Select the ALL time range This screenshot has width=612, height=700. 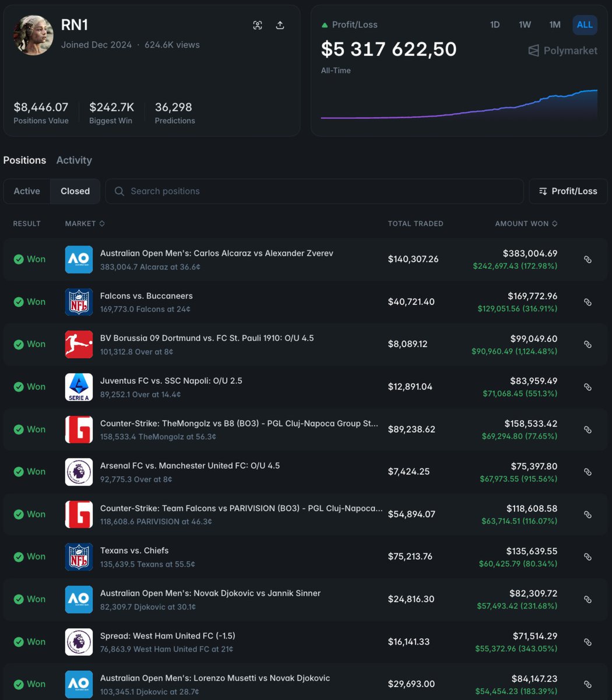point(585,24)
